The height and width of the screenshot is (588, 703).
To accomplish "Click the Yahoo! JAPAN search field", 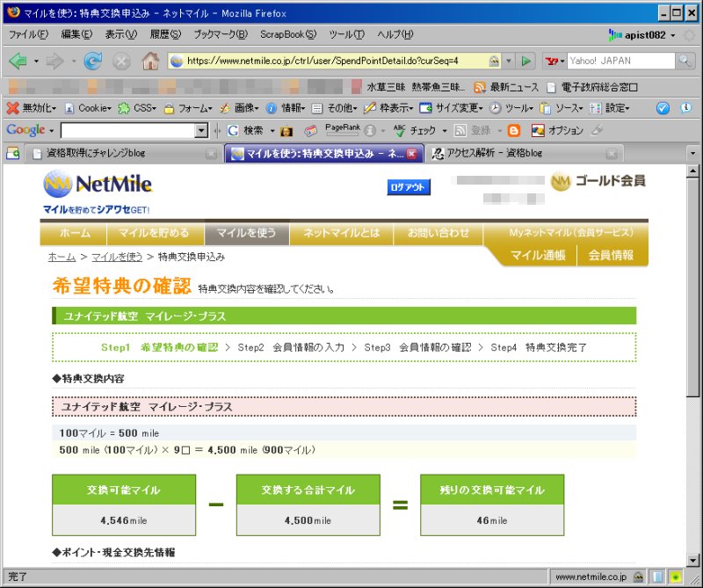I will pyautogui.click(x=621, y=61).
